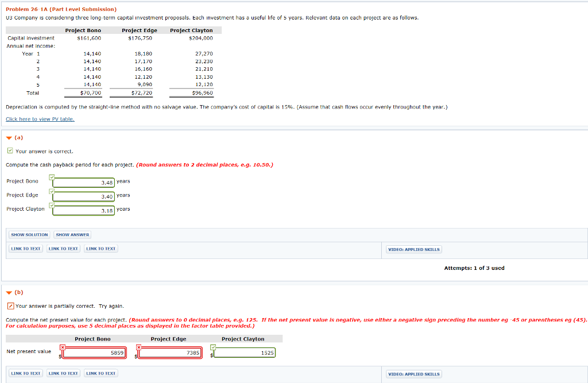Click inside the Project Clayton net present value field

244,352
